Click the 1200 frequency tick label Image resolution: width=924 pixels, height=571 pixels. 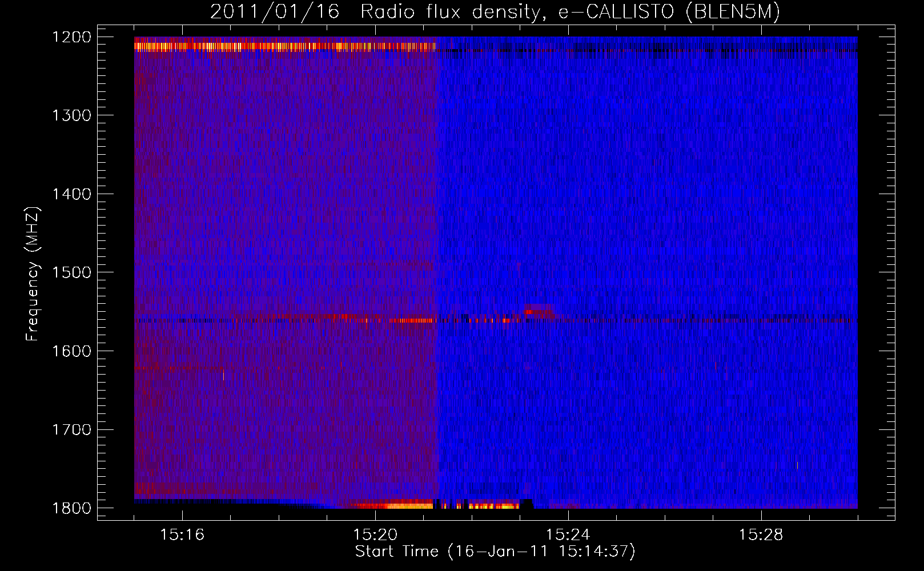coord(72,37)
